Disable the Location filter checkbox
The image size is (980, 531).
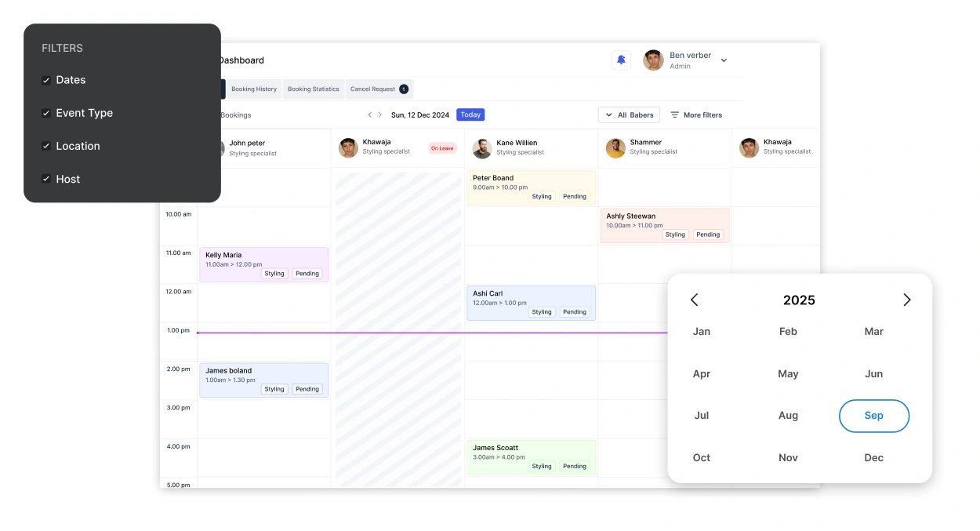click(x=46, y=146)
